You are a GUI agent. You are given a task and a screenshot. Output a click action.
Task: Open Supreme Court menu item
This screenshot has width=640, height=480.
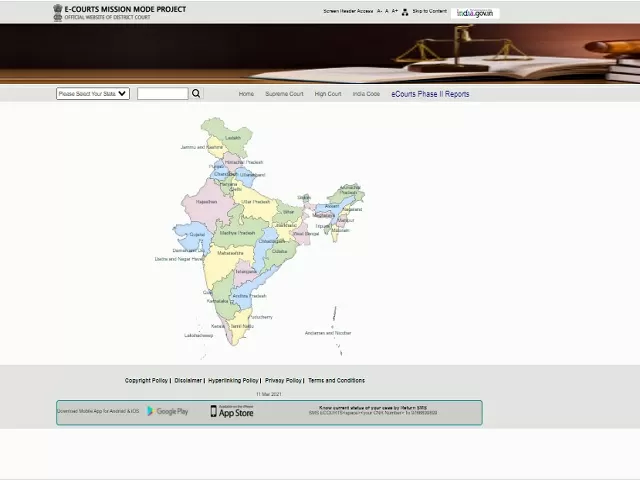click(284, 94)
